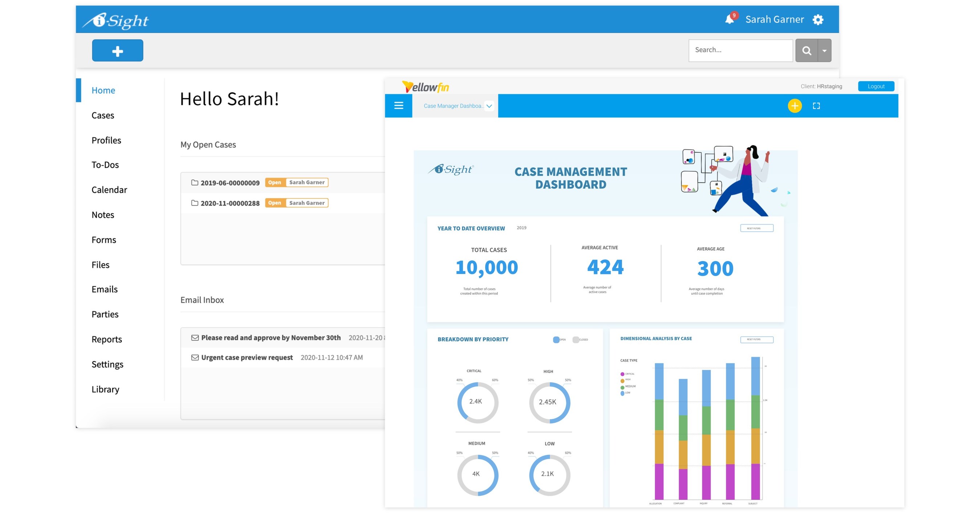Viewport: 980px width, 514px height.
Task: Click inside the search text field
Action: coord(740,50)
